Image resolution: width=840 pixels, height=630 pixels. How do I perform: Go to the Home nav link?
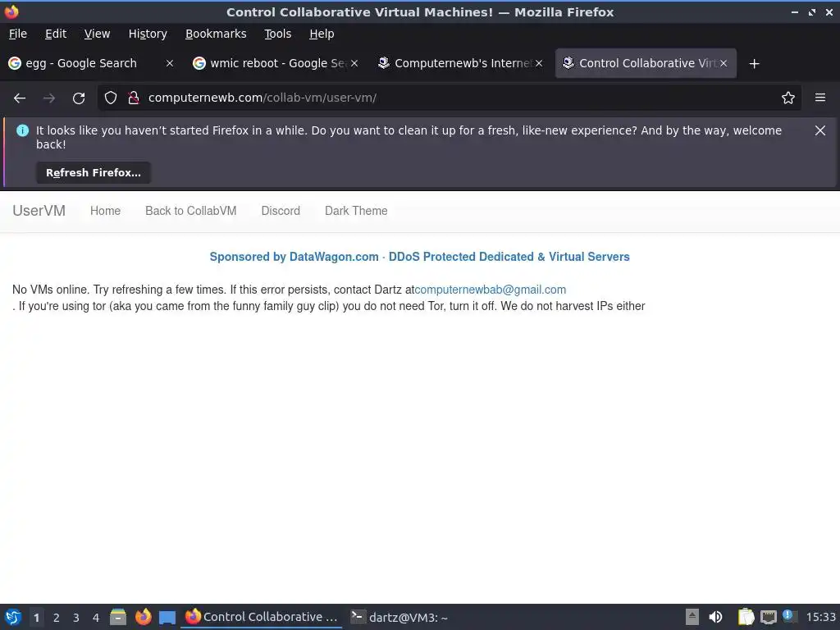click(105, 211)
